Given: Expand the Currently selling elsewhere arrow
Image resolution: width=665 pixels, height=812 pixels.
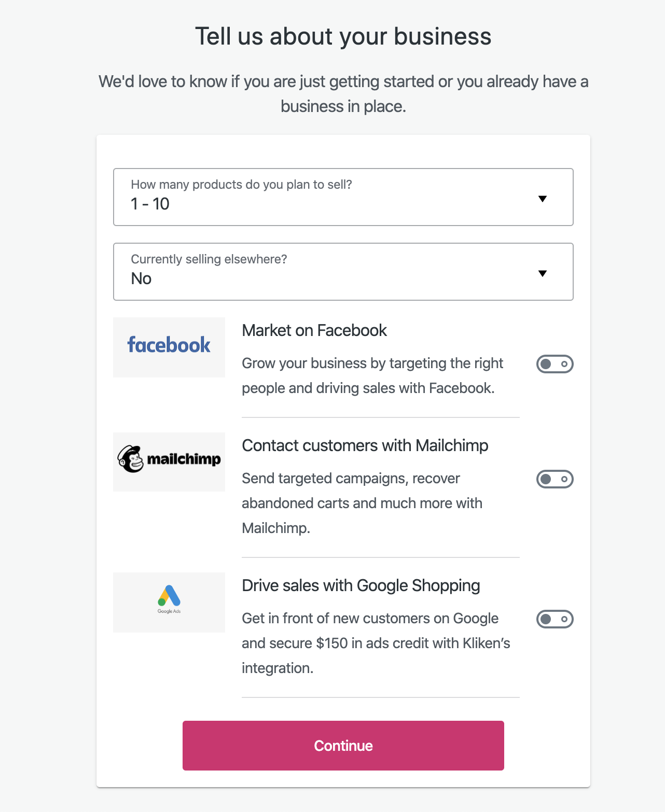Looking at the screenshot, I should 543,273.
